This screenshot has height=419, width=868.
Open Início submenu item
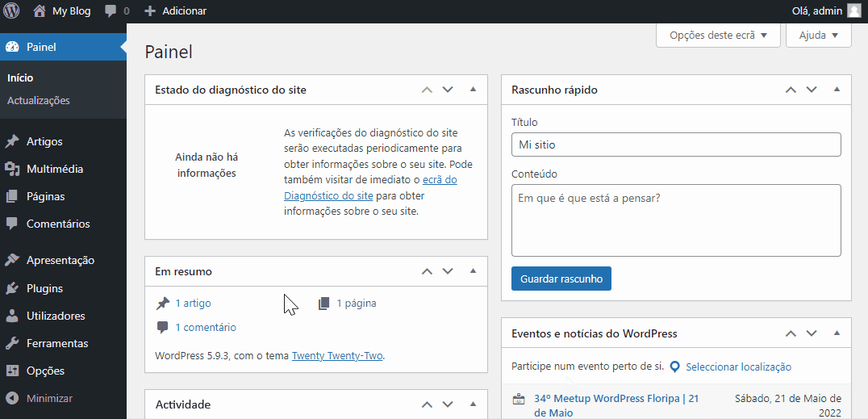[20, 78]
